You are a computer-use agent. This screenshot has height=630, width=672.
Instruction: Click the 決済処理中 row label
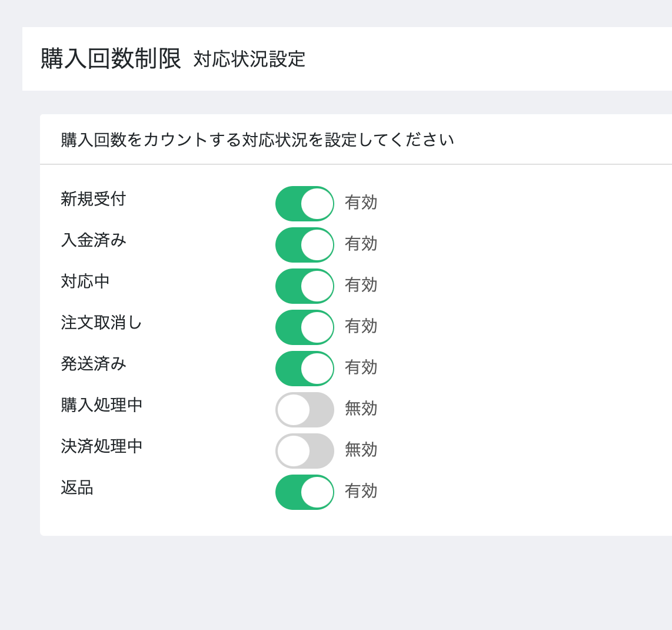[102, 446]
